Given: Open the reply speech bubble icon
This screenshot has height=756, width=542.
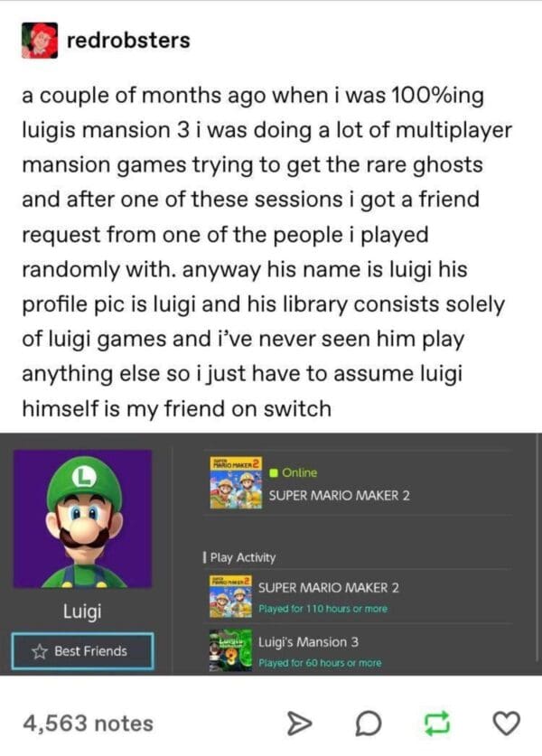Looking at the screenshot, I should click(369, 723).
